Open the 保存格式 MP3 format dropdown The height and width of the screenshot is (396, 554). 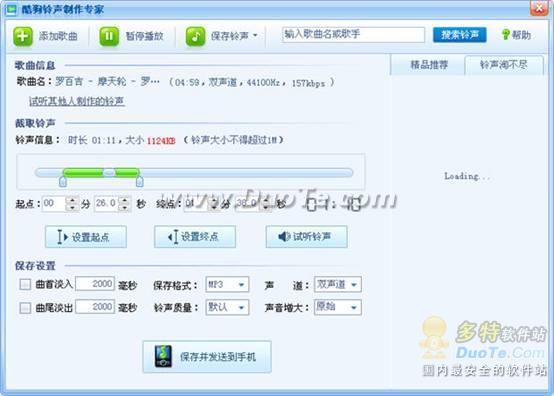coord(227,284)
